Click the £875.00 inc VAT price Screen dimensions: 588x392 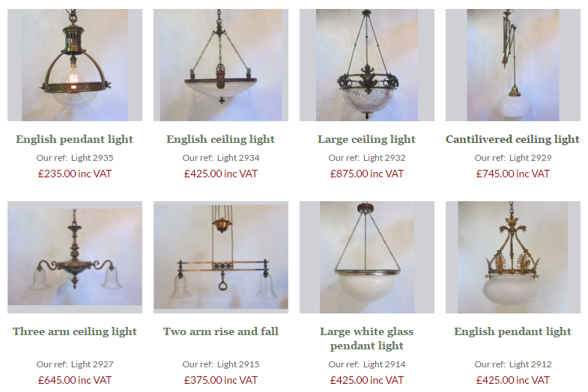pos(367,174)
